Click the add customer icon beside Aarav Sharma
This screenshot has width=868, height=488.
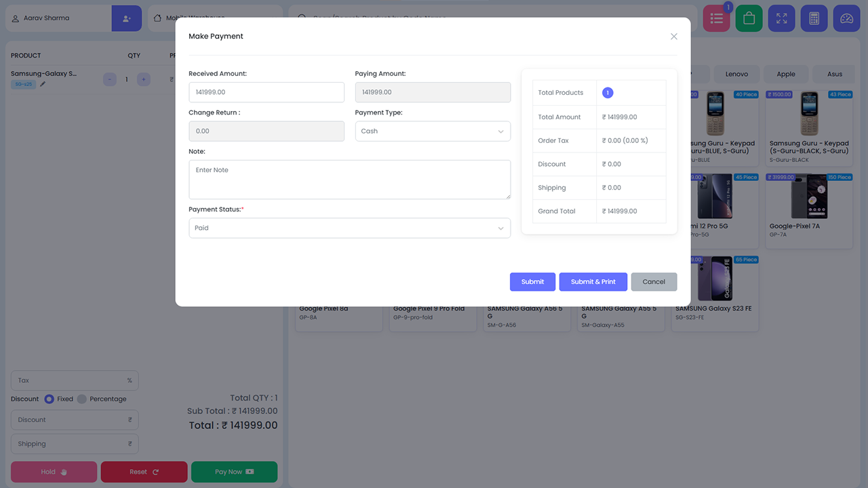point(127,18)
